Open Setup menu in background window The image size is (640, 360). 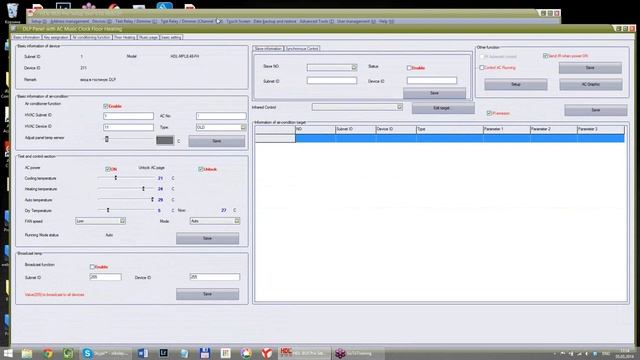tap(39, 21)
